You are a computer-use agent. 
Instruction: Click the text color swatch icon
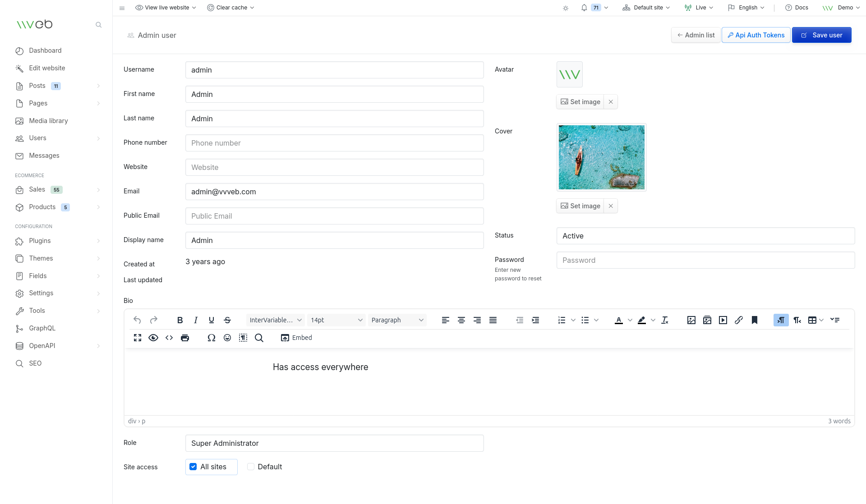[619, 320]
